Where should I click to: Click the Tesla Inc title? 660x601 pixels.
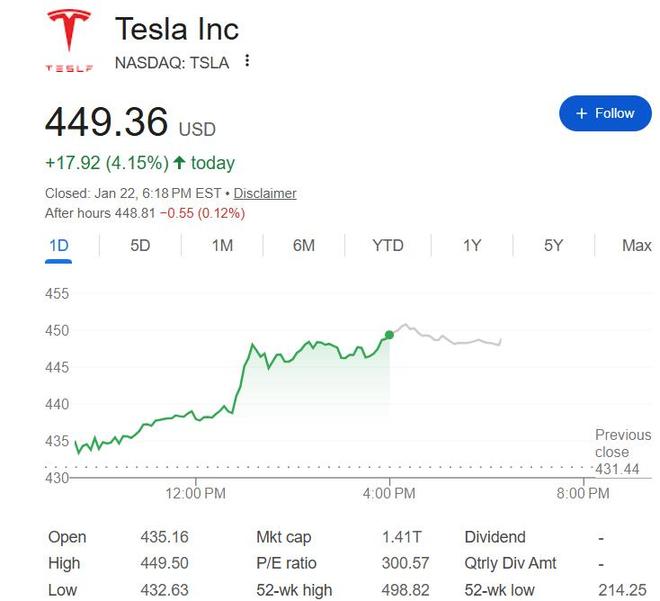point(177,28)
